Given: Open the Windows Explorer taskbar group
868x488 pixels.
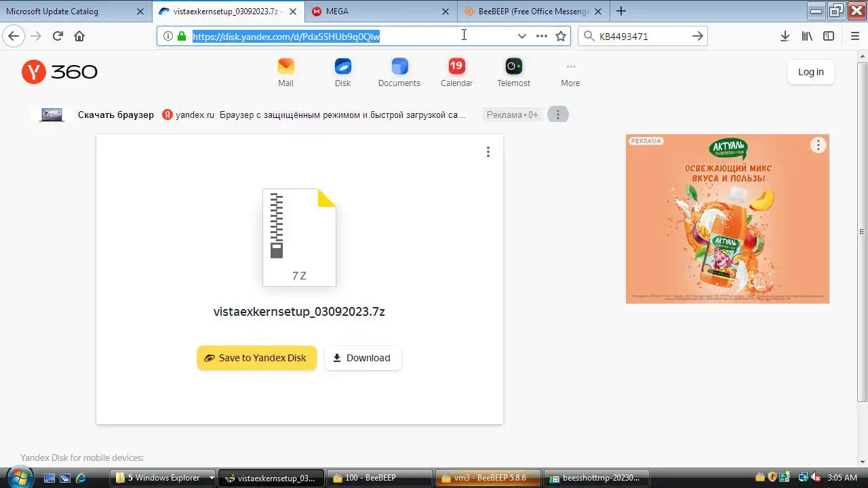Looking at the screenshot, I should pyautogui.click(x=163, y=478).
